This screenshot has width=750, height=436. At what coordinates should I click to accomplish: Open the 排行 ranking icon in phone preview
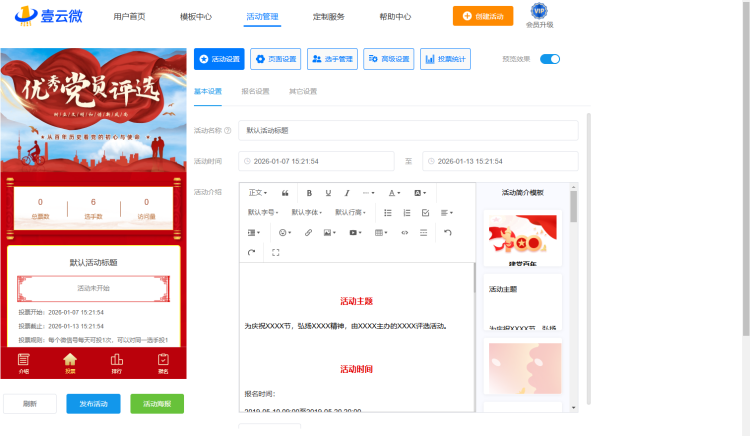click(x=116, y=362)
